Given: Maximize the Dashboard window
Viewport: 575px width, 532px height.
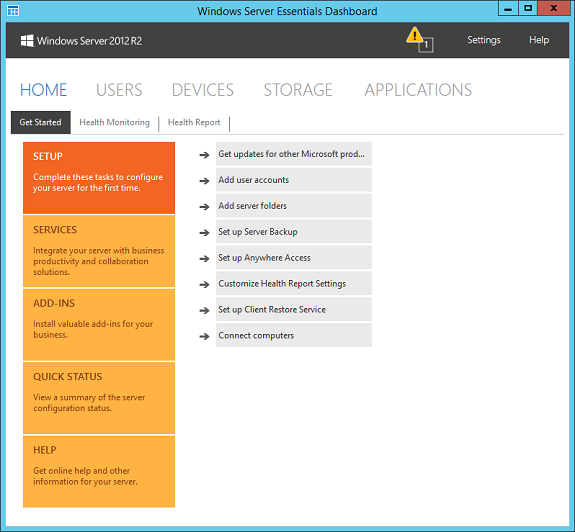Looking at the screenshot, I should click(528, 8).
